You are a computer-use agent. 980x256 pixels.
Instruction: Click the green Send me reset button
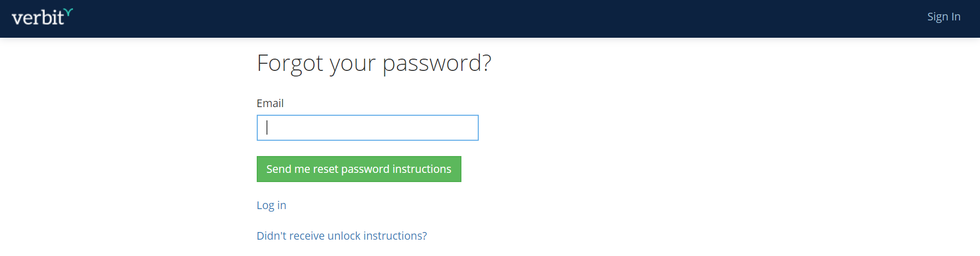pyautogui.click(x=359, y=169)
